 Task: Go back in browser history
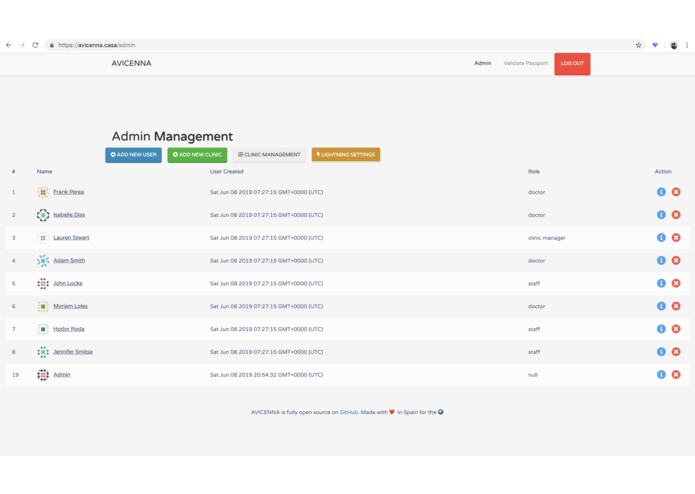pos(8,45)
